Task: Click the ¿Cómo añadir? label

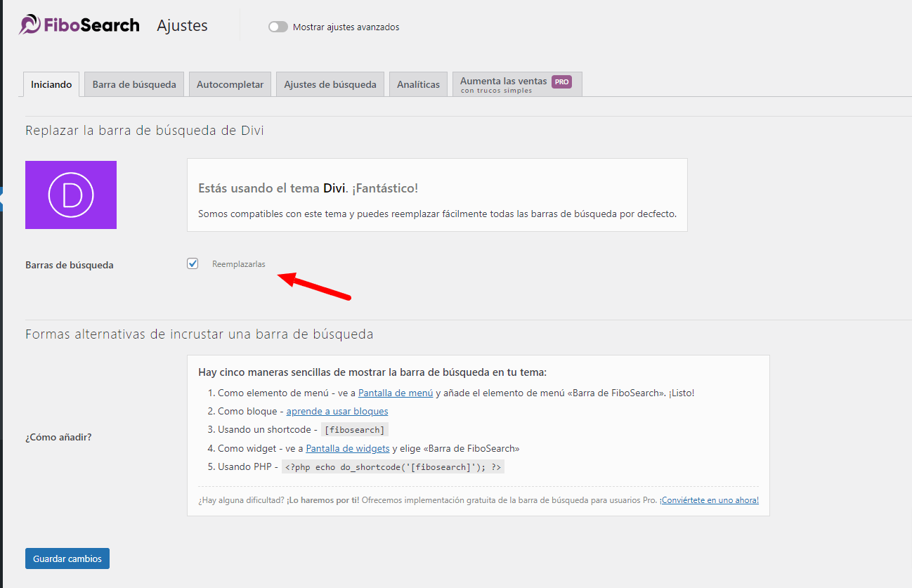Action: pyautogui.click(x=58, y=437)
